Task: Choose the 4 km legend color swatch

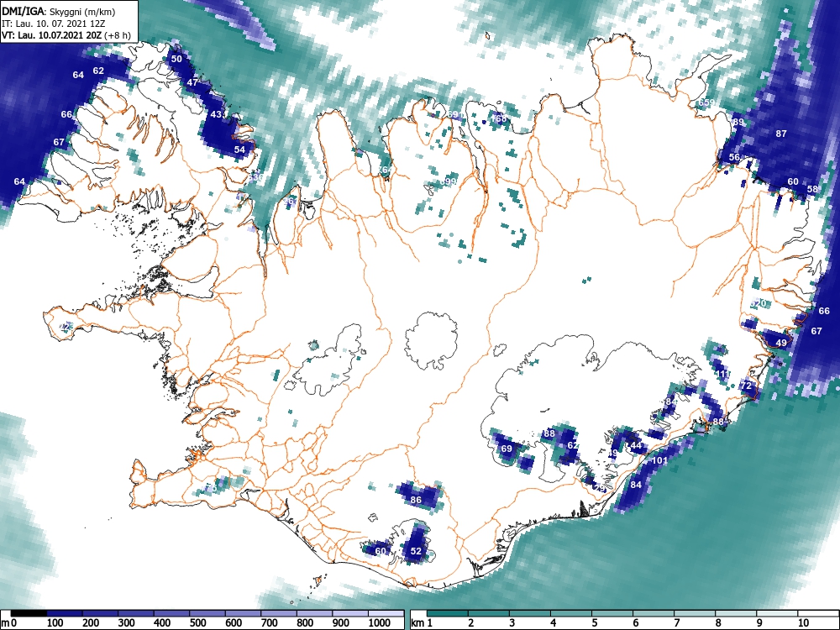Action: coord(571,613)
